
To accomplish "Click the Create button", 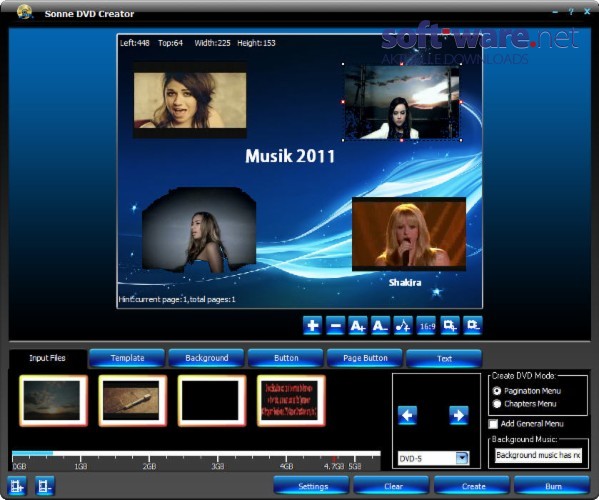I will (473, 486).
